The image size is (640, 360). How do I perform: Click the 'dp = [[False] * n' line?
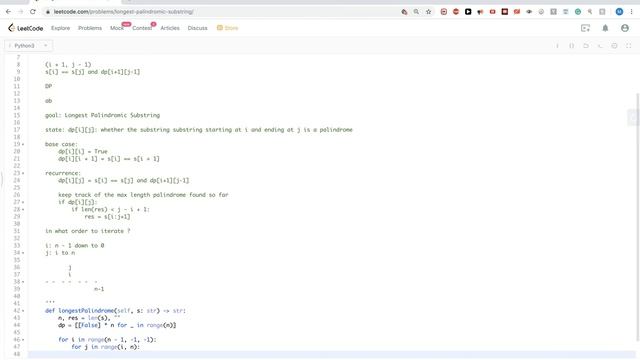(117, 325)
